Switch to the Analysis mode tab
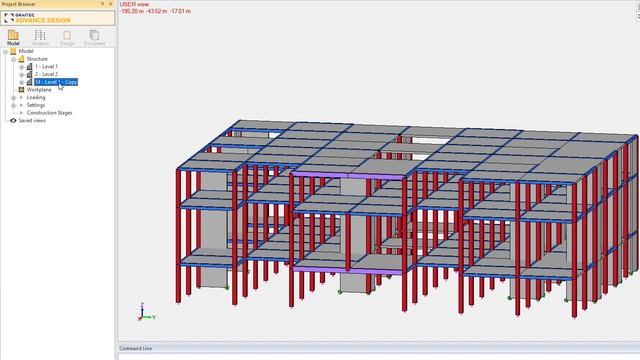 [x=40, y=37]
